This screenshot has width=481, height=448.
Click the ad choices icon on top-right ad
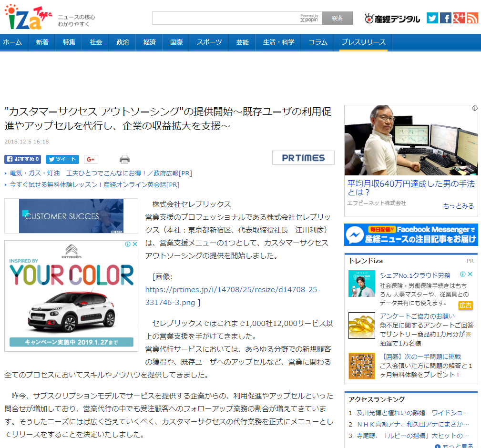click(474, 108)
